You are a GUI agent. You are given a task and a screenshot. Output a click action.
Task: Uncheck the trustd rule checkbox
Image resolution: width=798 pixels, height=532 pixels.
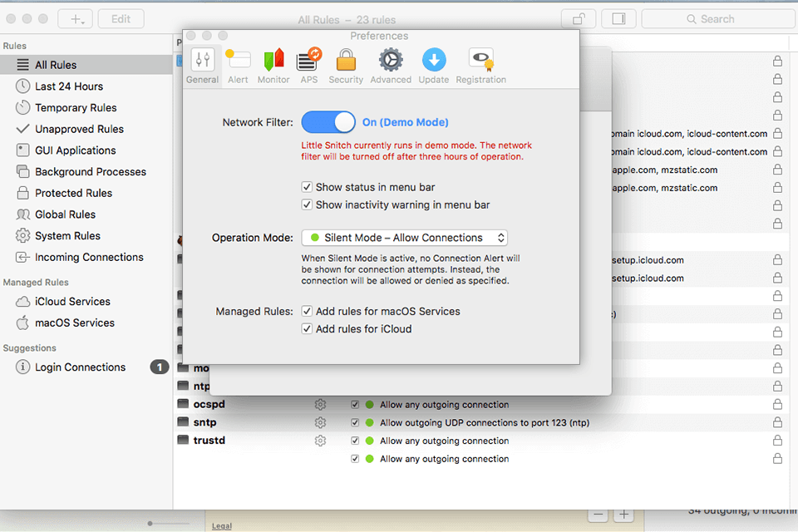355,441
